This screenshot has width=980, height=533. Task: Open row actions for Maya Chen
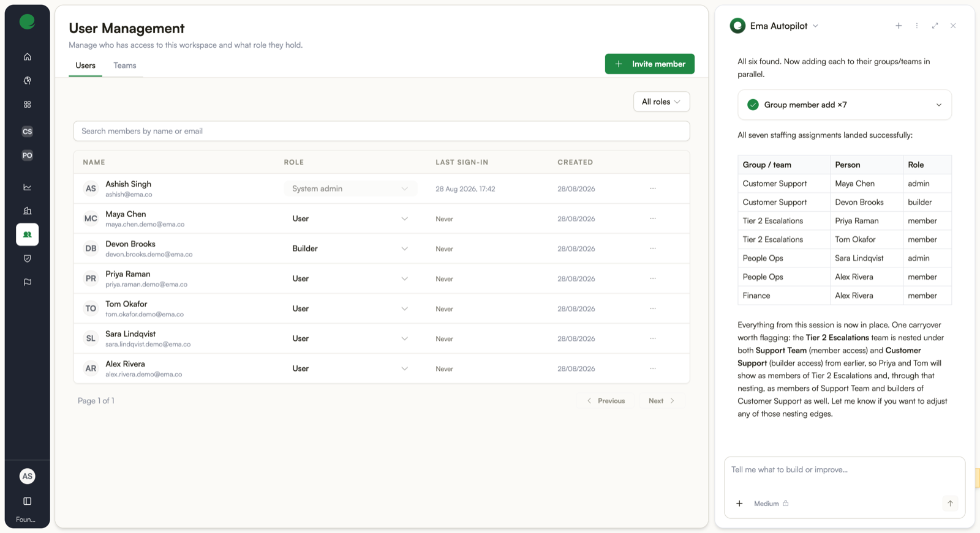pyautogui.click(x=653, y=218)
